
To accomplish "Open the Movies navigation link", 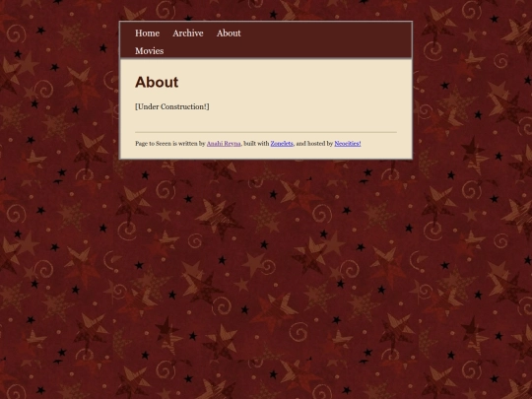I will (150, 51).
